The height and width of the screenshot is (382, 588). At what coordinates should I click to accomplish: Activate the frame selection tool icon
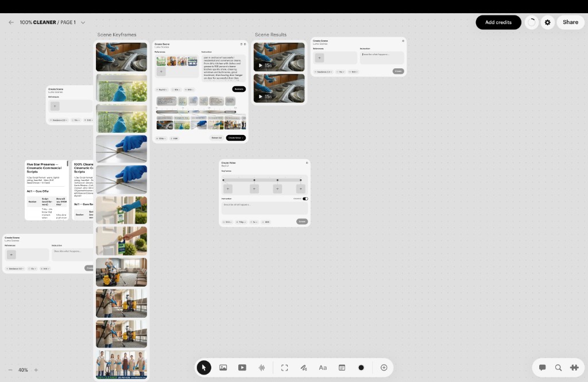coord(285,368)
